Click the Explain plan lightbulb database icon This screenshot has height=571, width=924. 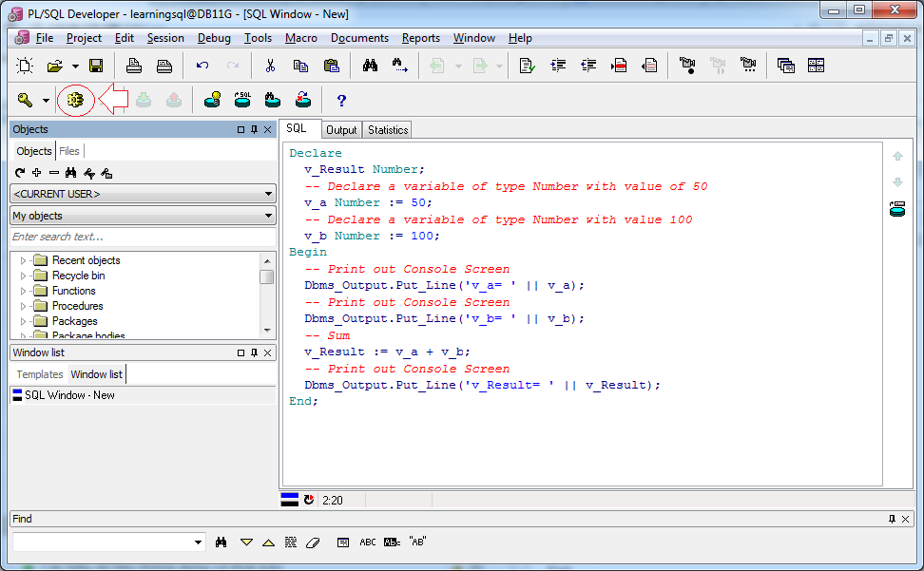[212, 100]
